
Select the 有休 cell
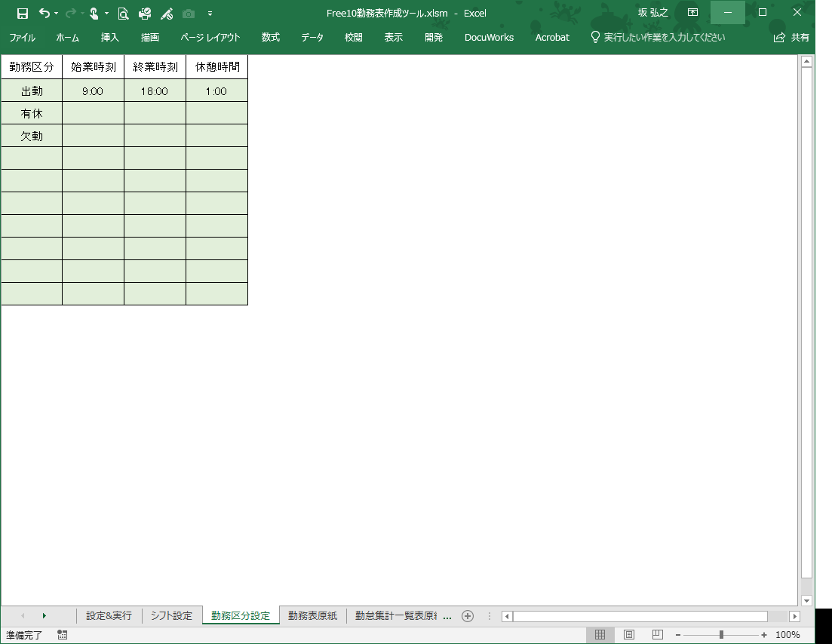pos(32,114)
